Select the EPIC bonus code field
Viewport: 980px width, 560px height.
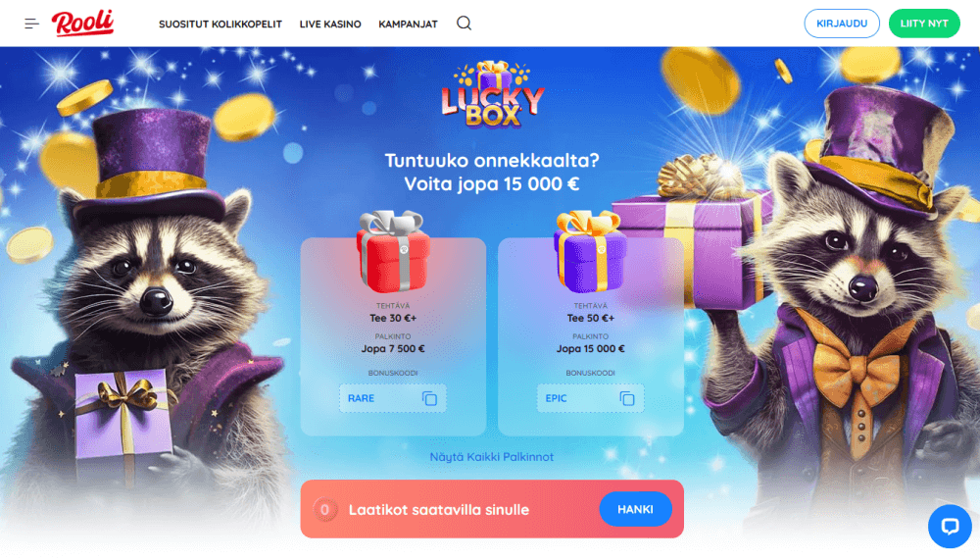click(590, 398)
